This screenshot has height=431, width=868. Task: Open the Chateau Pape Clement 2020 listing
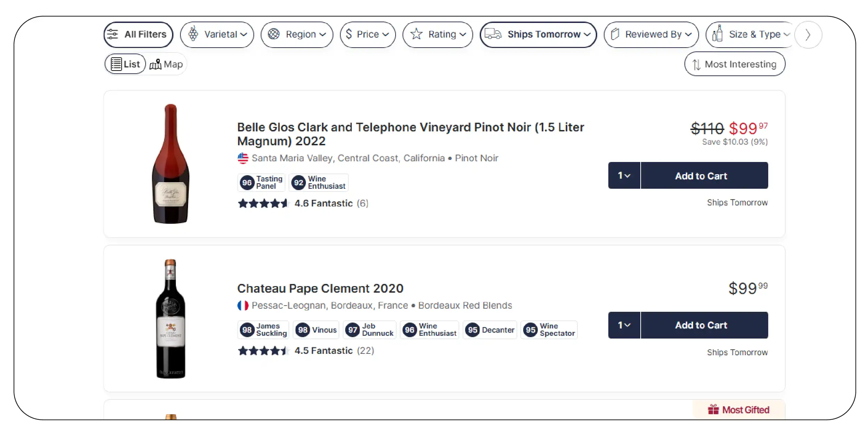(320, 288)
